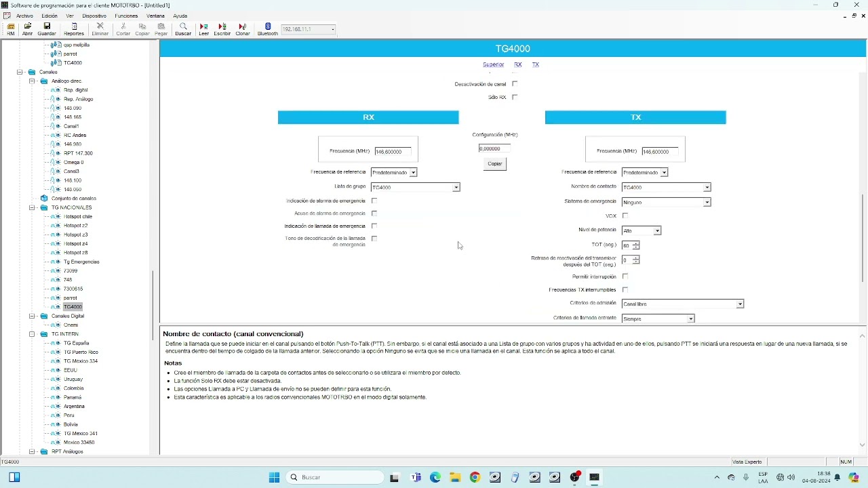This screenshot has height=488, width=868.
Task: Click the Copiar button under Configuración
Action: pyautogui.click(x=495, y=163)
